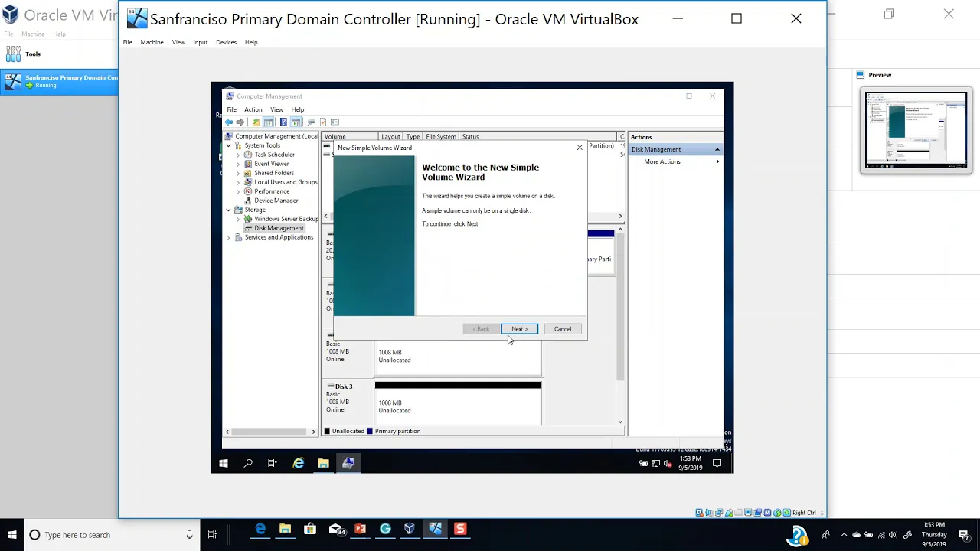Cancel the New Simple Volume Wizard
The height and width of the screenshot is (551, 980).
(563, 329)
